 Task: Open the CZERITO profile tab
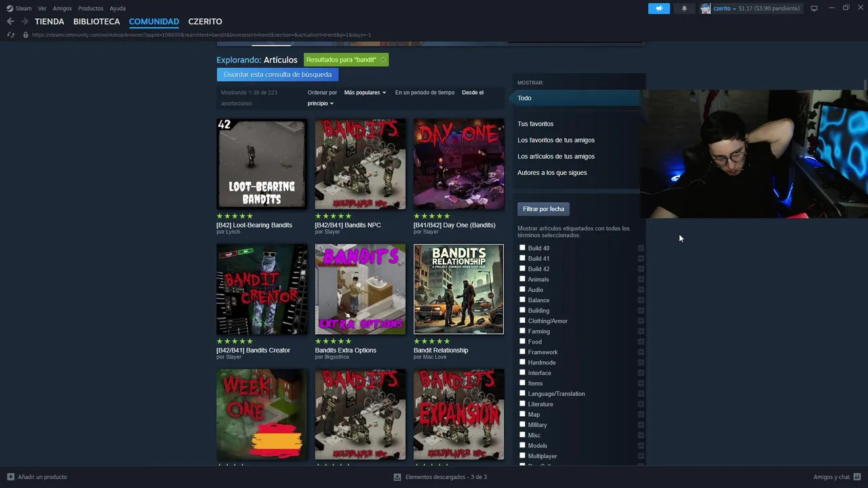pos(205,22)
